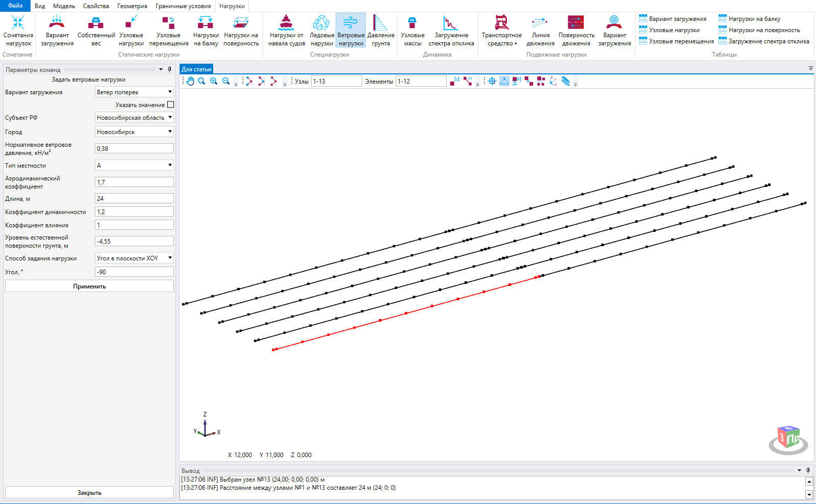Click the local axes display icon
Viewport: 816px width, 504px height.
[553, 81]
